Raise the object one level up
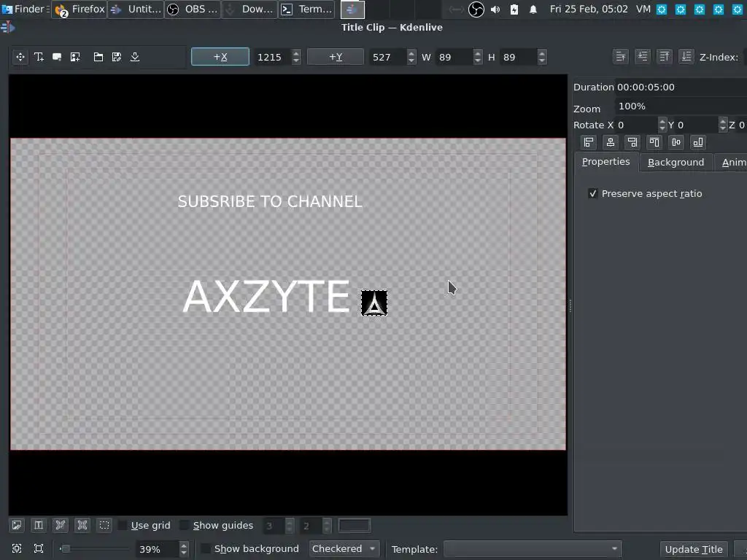The image size is (747, 560). pos(620,57)
